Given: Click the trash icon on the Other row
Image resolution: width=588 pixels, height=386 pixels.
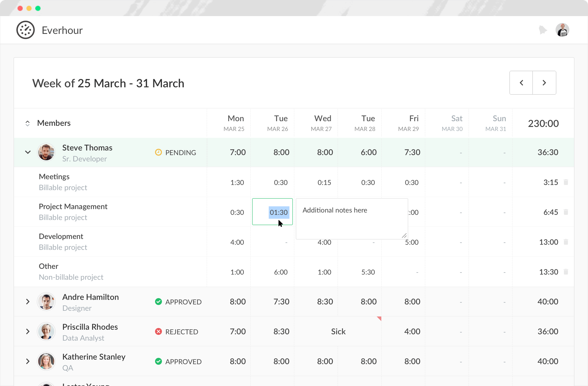Looking at the screenshot, I should pos(566,272).
